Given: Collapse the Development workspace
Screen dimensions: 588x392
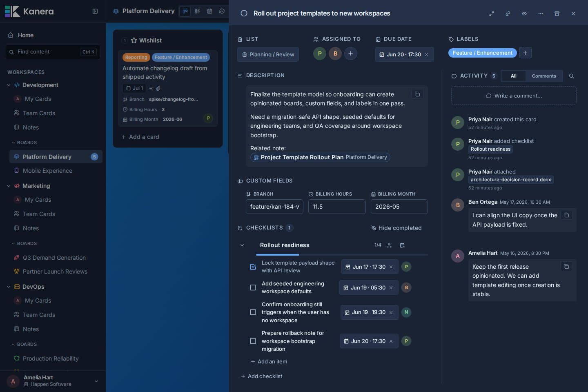Looking at the screenshot, I should point(9,85).
